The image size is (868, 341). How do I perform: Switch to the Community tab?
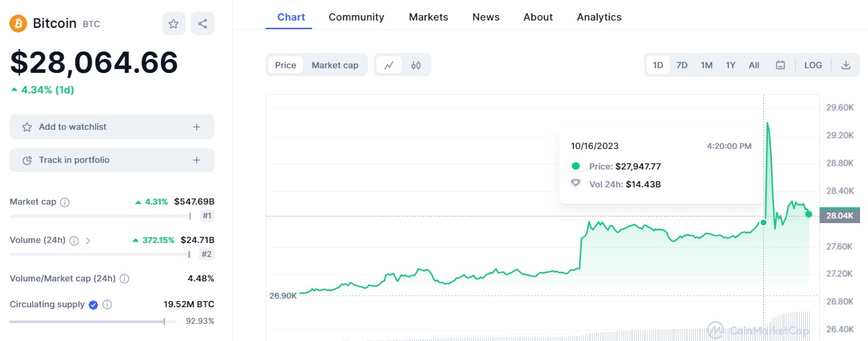coord(356,17)
